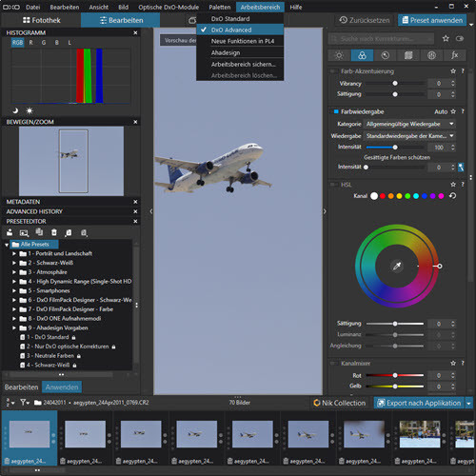This screenshot has width=476, height=476.
Task: Enable the HSL correction switch
Action: 333,185
